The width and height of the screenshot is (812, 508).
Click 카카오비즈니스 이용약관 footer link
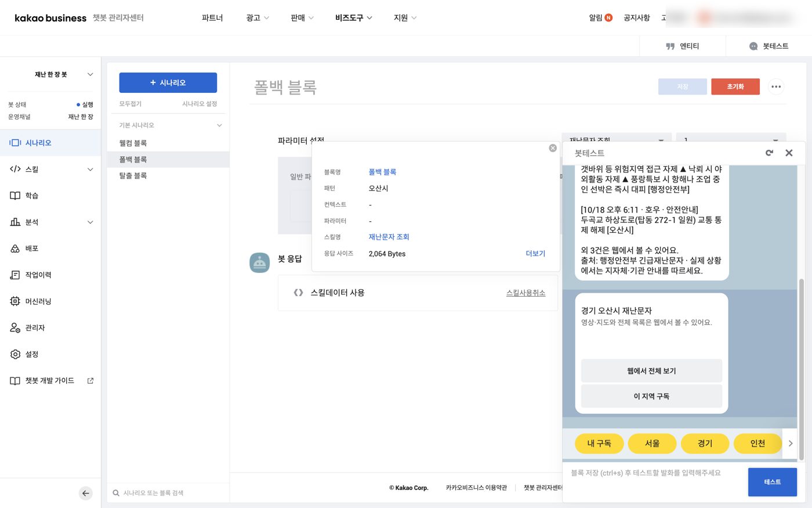coord(476,488)
